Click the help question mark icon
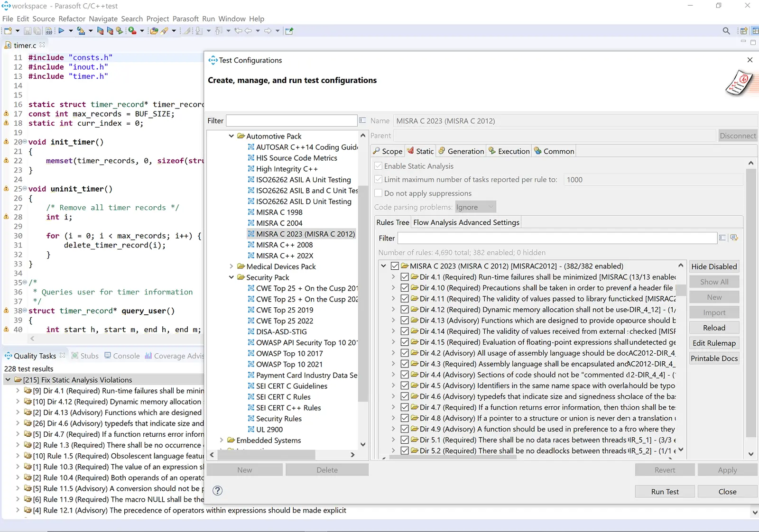The image size is (759, 532). click(x=217, y=491)
